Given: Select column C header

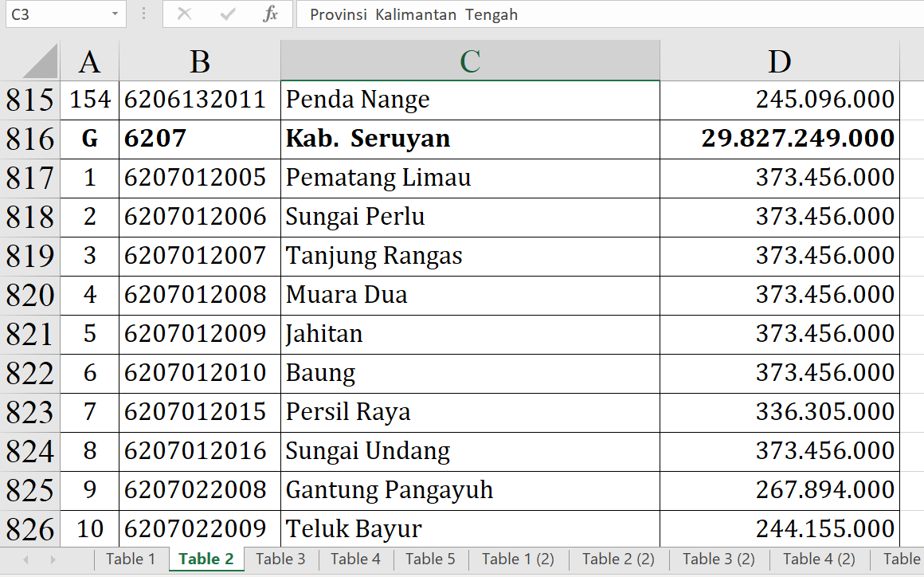Looking at the screenshot, I should (470, 61).
